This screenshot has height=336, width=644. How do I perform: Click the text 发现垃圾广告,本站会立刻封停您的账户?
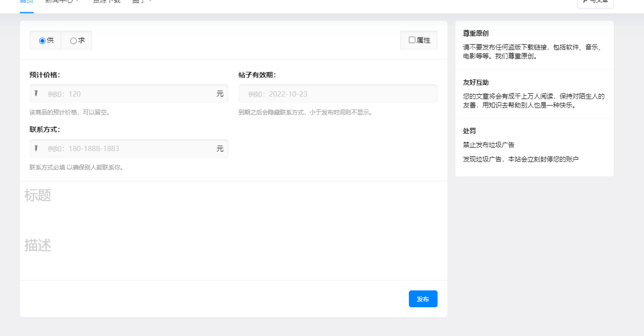pyautogui.click(x=521, y=159)
